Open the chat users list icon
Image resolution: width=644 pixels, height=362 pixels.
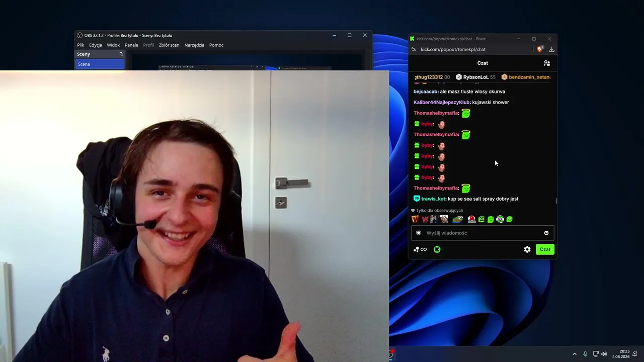[x=547, y=63]
